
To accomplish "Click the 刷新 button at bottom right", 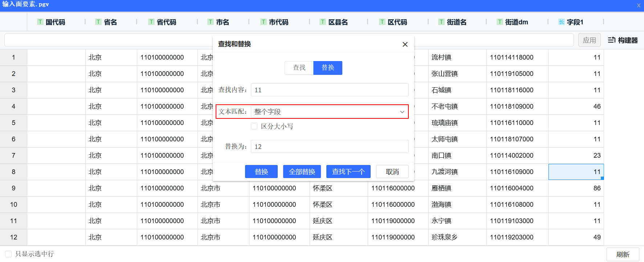I will tap(623, 254).
